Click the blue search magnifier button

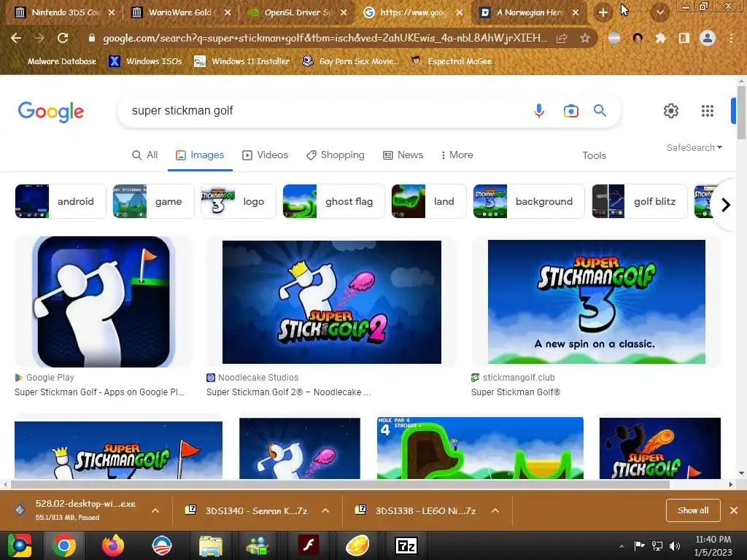pos(600,111)
